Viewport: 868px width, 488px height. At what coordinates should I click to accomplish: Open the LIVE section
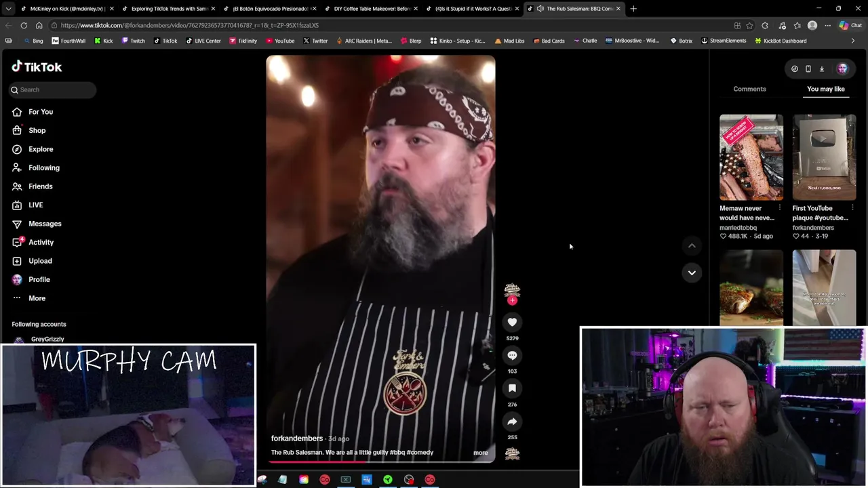[35, 205]
